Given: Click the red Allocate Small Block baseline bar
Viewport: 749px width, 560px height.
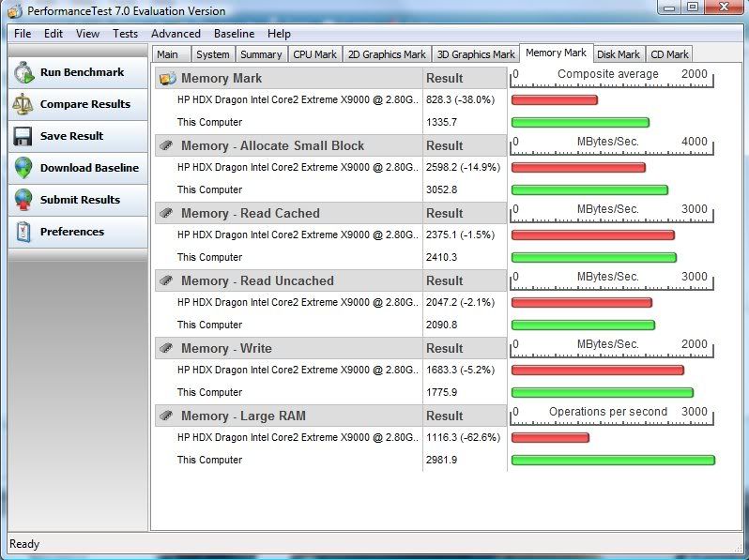Looking at the screenshot, I should pyautogui.click(x=578, y=167).
